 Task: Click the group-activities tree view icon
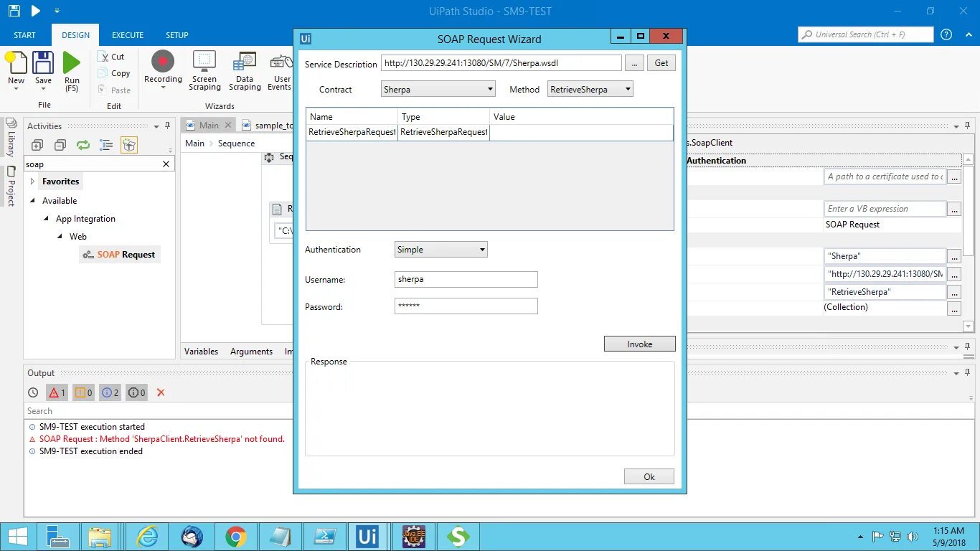[106, 145]
